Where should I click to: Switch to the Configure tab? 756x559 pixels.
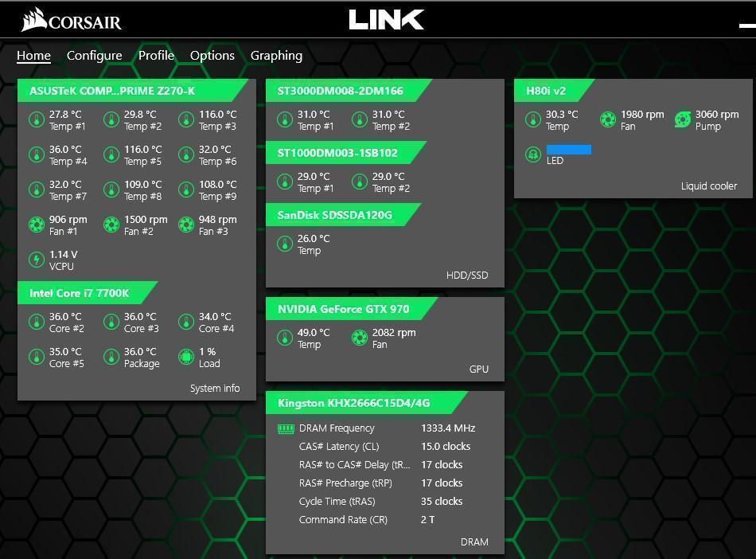tap(95, 56)
